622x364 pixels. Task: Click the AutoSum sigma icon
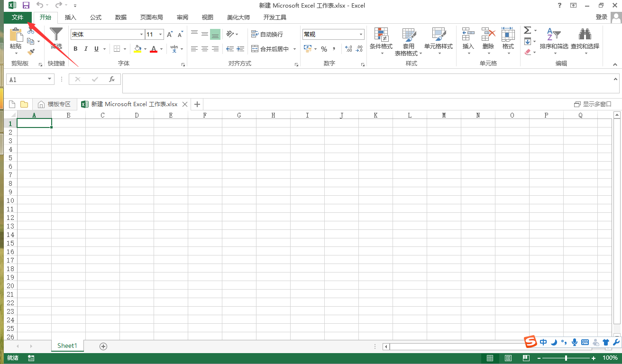(x=527, y=30)
